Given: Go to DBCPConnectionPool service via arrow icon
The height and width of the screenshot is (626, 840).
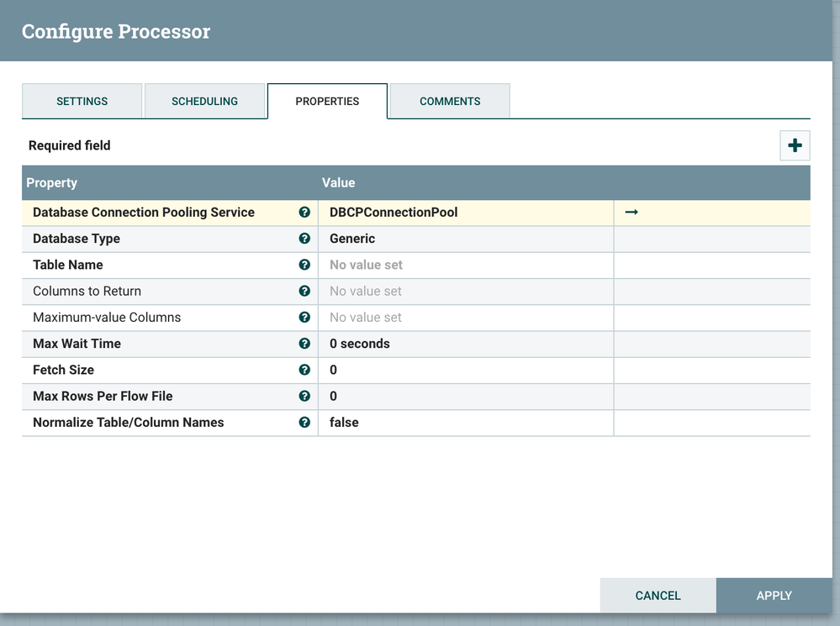Looking at the screenshot, I should click(x=631, y=213).
